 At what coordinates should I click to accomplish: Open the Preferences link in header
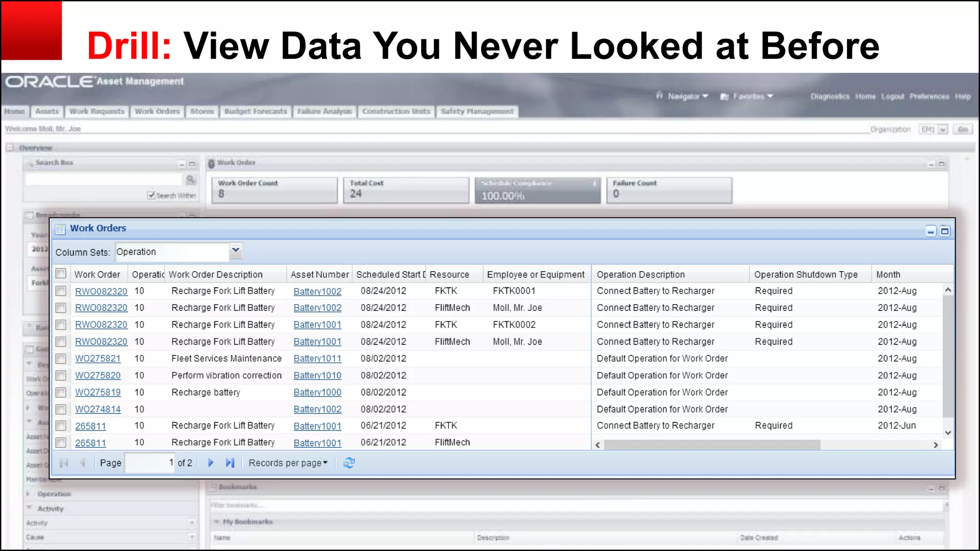[929, 96]
